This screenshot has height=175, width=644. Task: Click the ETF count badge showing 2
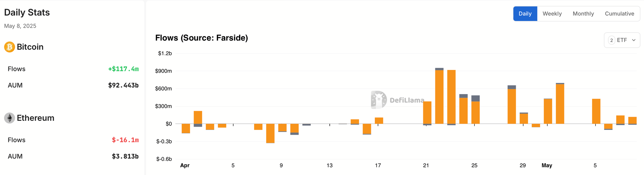pyautogui.click(x=611, y=40)
